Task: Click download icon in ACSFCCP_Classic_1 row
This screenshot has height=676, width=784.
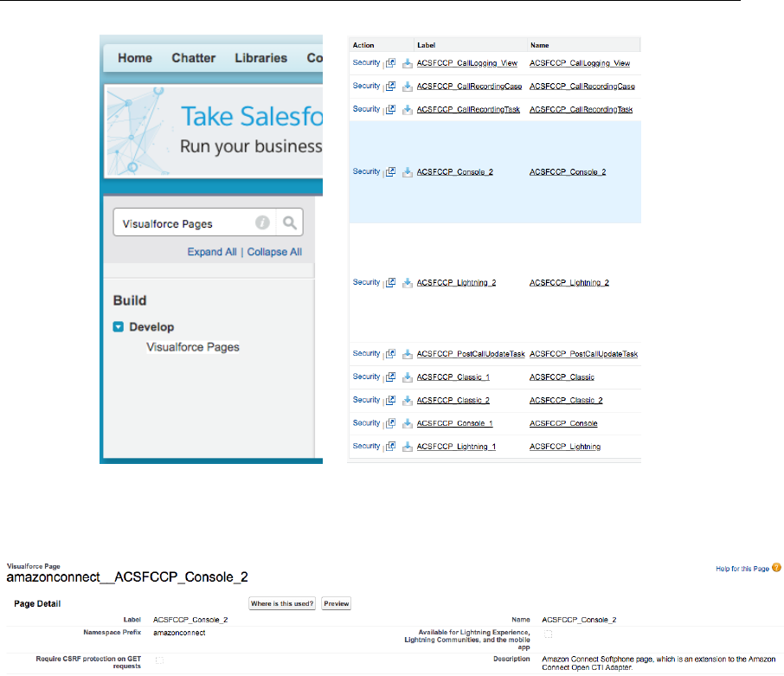Action: pyautogui.click(x=408, y=377)
